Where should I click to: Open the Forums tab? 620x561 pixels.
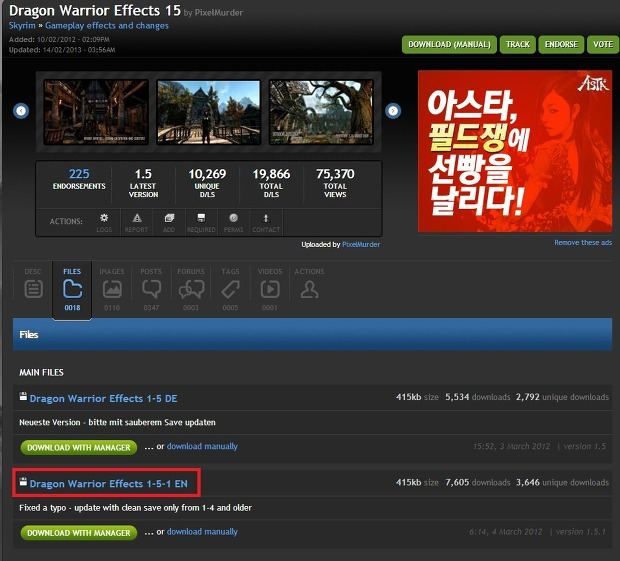191,289
